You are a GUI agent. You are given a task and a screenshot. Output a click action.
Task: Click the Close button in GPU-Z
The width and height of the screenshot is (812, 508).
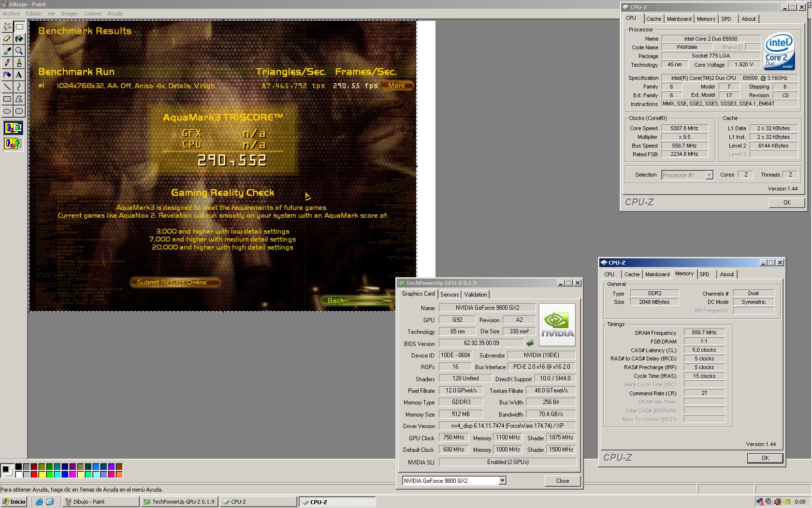pos(563,481)
